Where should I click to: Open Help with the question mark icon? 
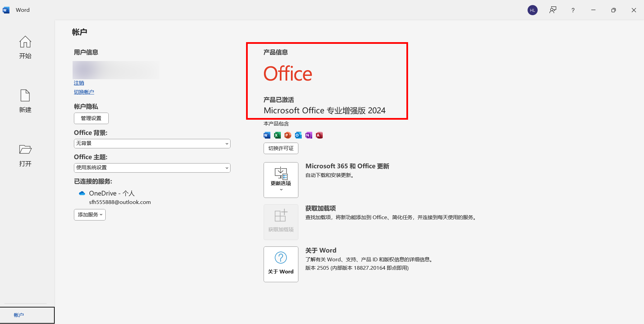(573, 10)
